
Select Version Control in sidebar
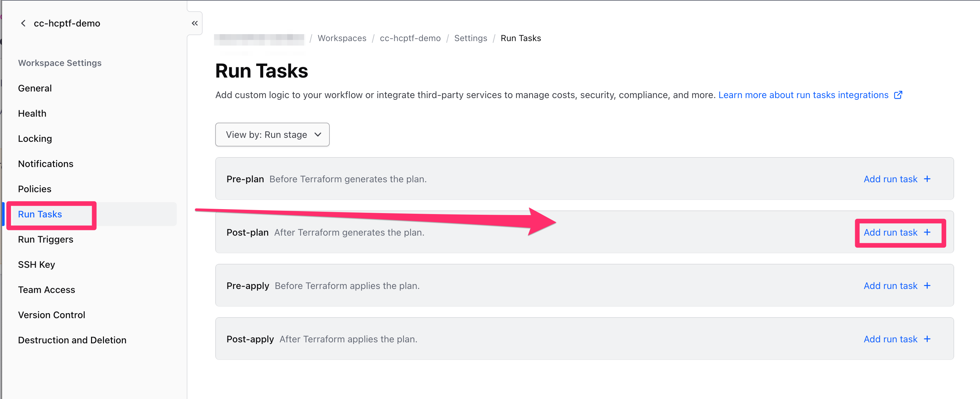tap(51, 315)
